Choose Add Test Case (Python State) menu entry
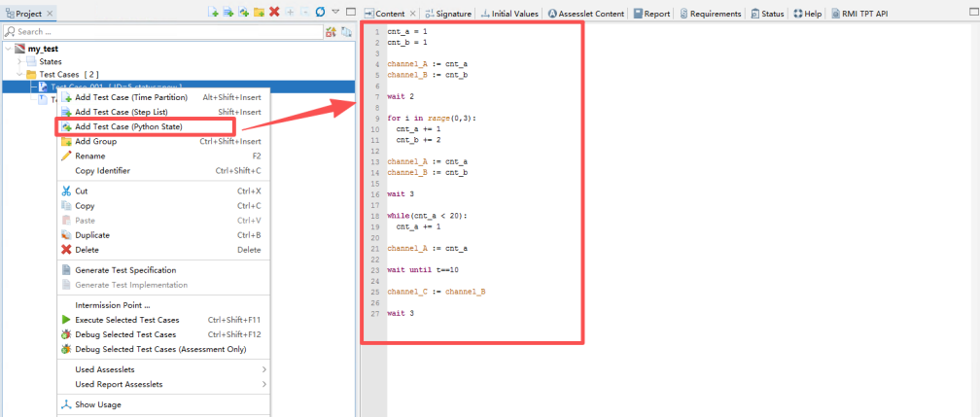 pos(163,126)
